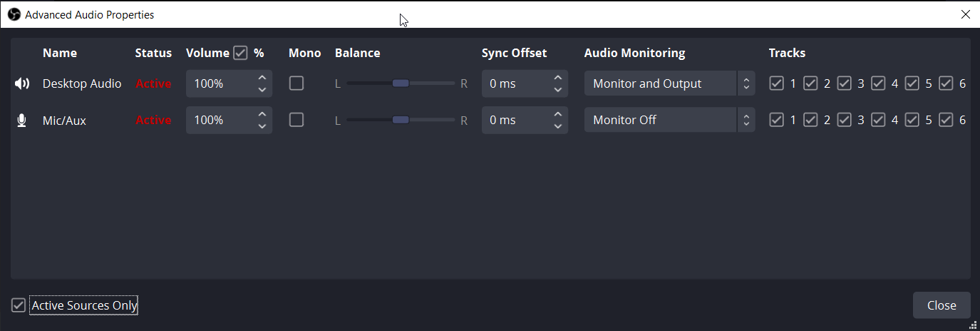
Task: Click Mic/Aux balance slider handle
Action: [x=401, y=120]
